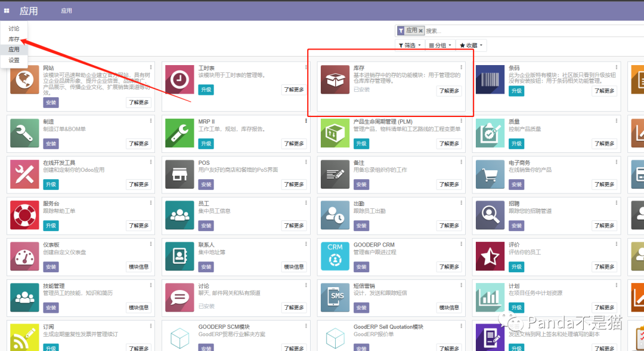Open the 收藏 favorites dropdown

pyautogui.click(x=471, y=45)
